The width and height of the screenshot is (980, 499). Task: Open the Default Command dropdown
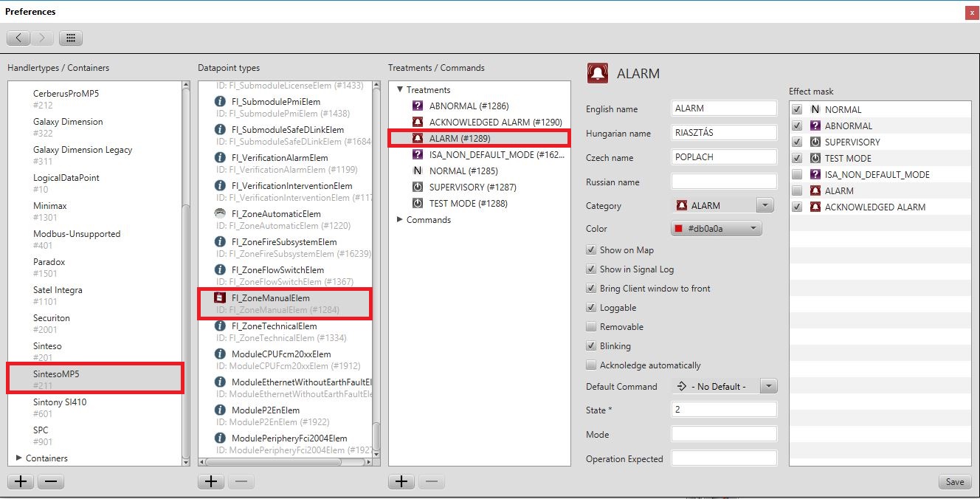pos(724,386)
